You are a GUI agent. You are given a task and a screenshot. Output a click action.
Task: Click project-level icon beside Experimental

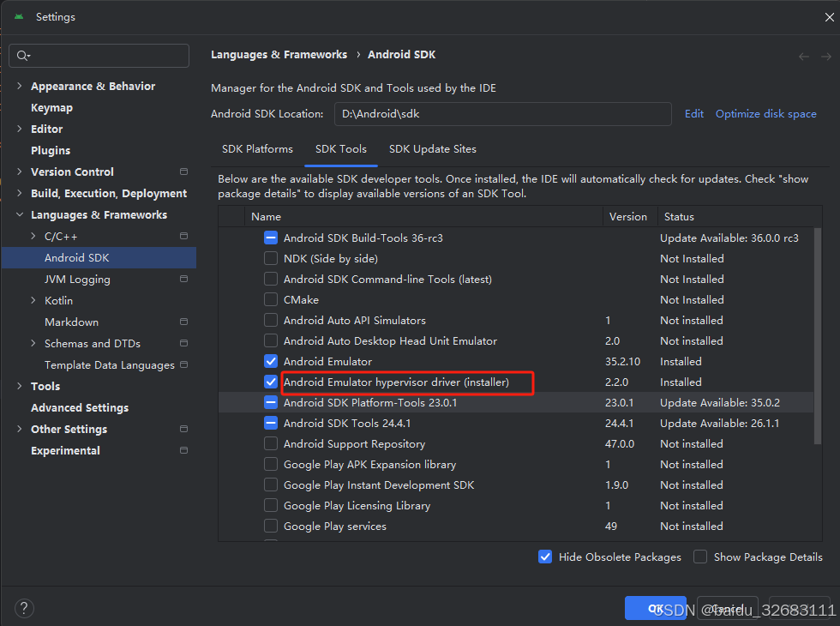click(x=183, y=450)
